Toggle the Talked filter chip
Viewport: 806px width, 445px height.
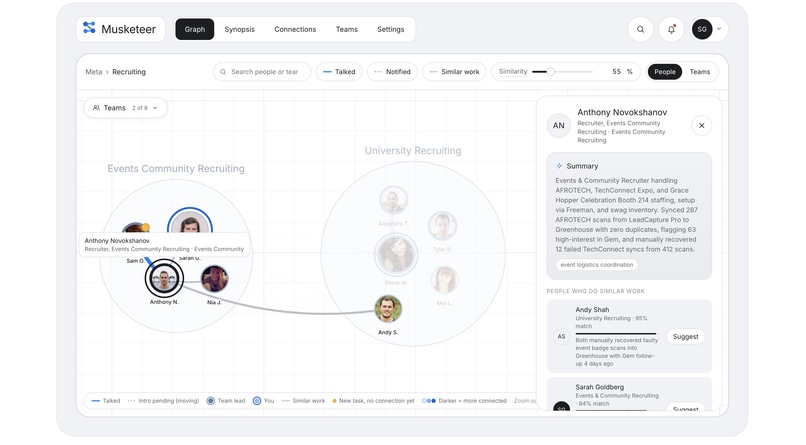[339, 72]
